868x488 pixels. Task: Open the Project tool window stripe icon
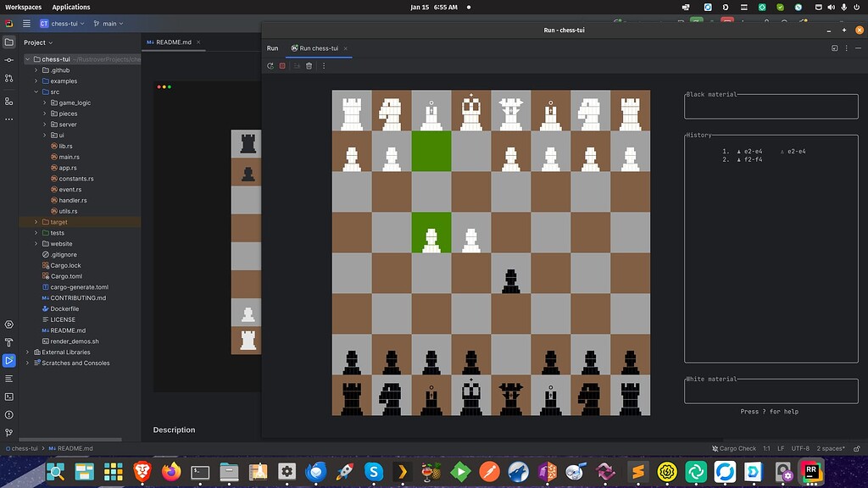[x=8, y=42]
